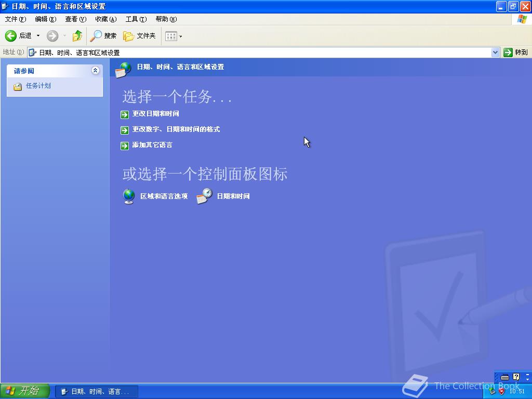Click the red security shield tray icon
The width and height of the screenshot is (532, 399).
(x=501, y=391)
